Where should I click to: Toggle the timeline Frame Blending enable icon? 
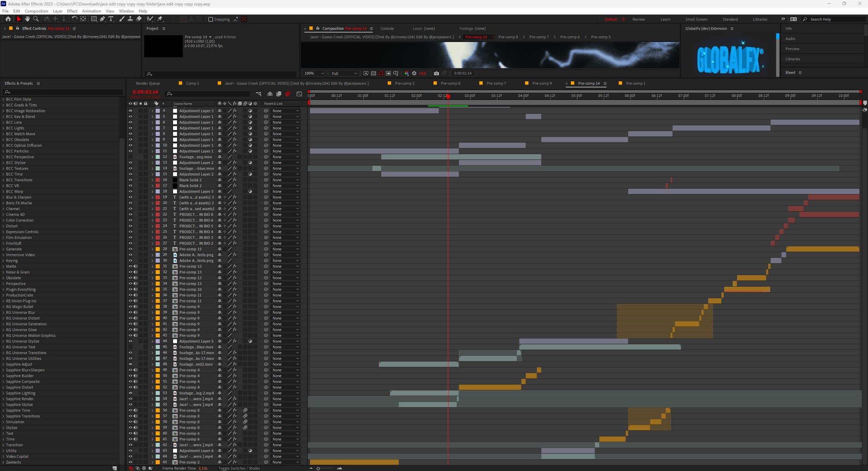[x=279, y=94]
